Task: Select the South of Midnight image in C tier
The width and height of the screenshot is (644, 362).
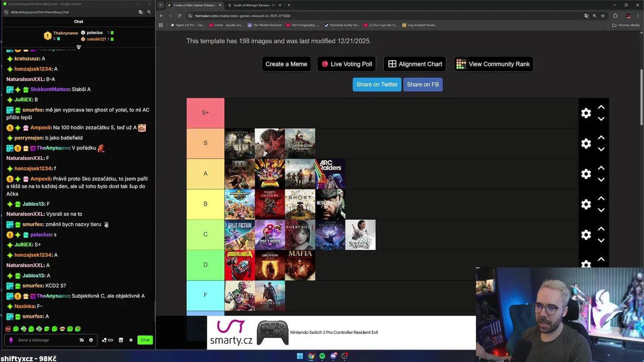Action: pyautogui.click(x=360, y=235)
